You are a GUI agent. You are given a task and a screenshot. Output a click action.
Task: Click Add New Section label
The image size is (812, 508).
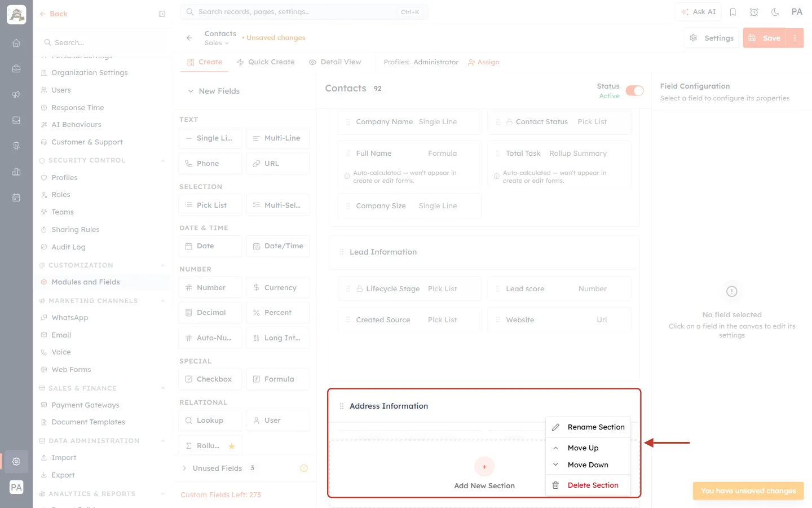pos(484,486)
